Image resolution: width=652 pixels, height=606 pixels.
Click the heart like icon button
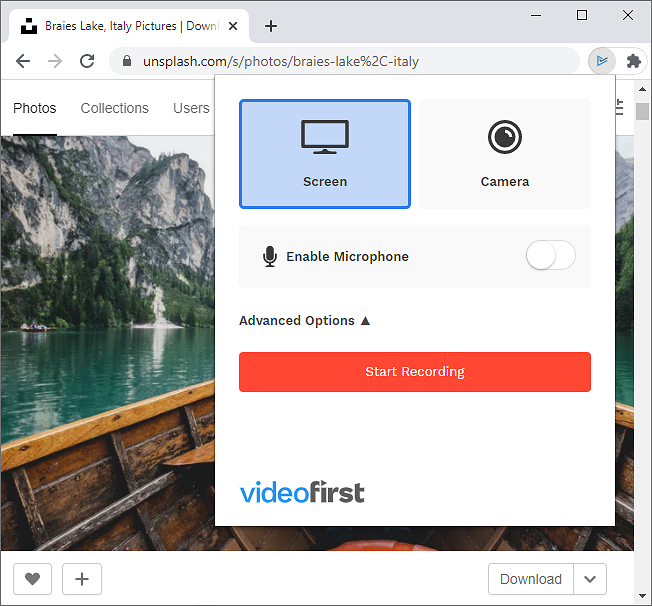click(33, 578)
